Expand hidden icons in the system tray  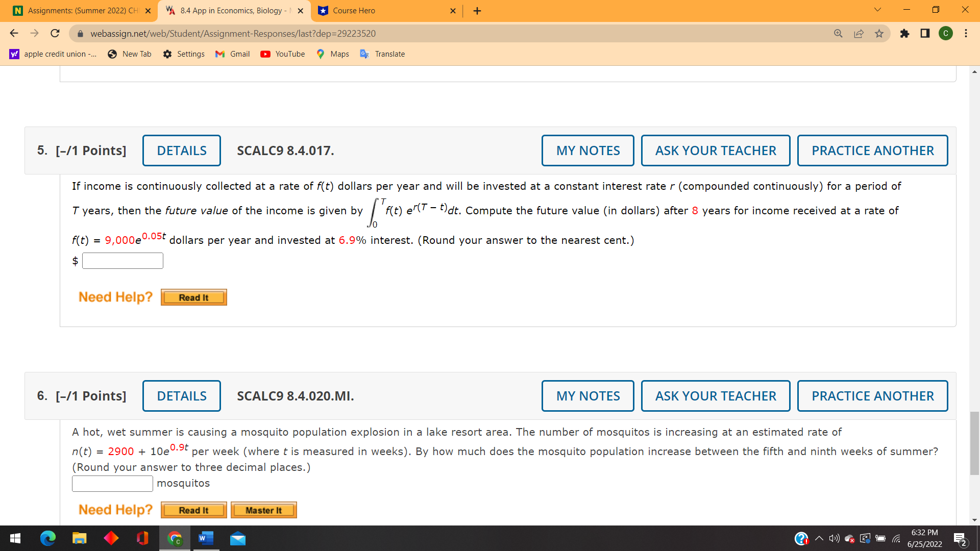pyautogui.click(x=819, y=538)
